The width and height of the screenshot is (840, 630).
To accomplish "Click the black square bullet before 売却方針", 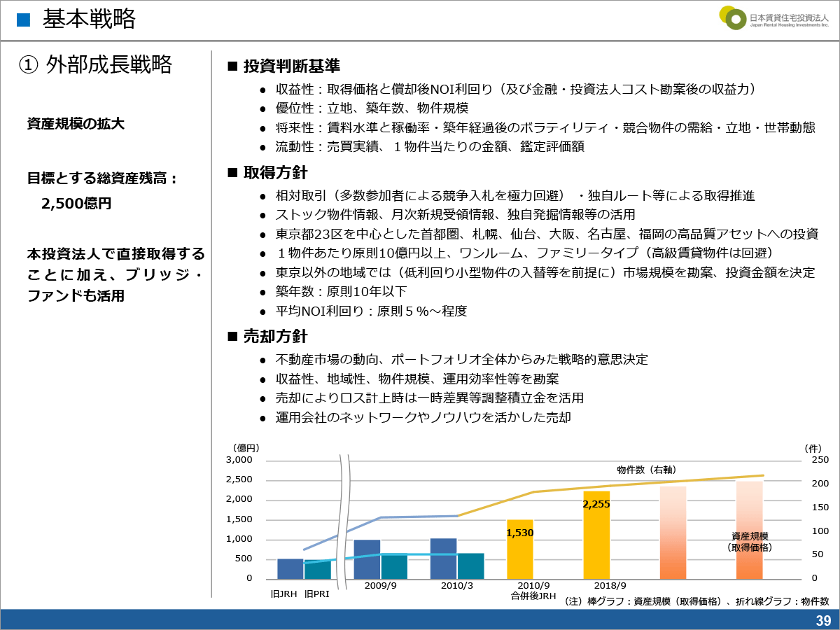I will (x=233, y=337).
